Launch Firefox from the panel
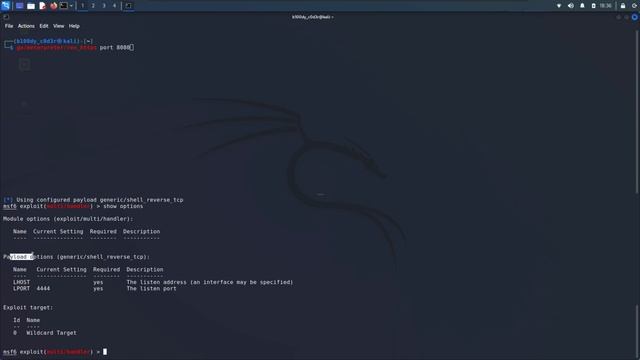The height and width of the screenshot is (360, 640). [53, 6]
